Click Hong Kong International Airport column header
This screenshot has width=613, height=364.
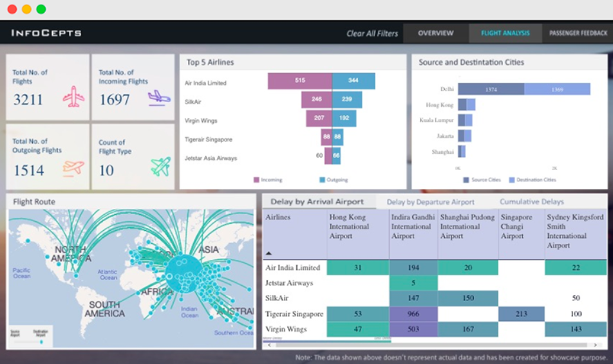tap(358, 234)
